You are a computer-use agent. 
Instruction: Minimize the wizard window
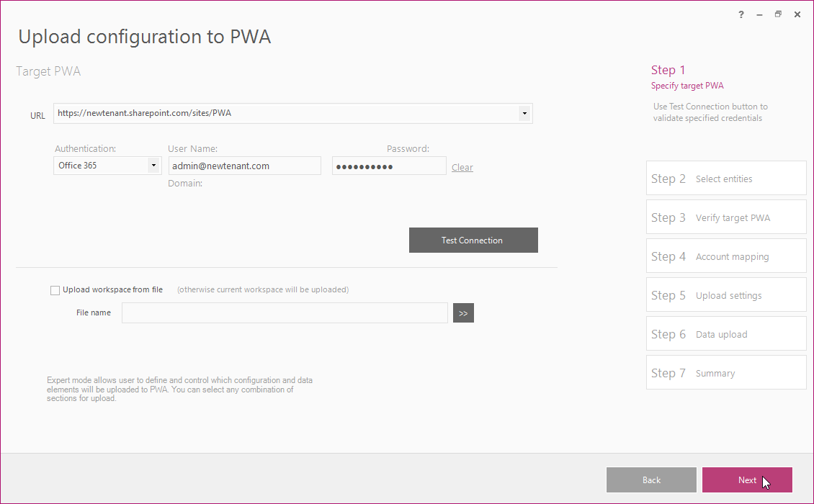click(759, 14)
